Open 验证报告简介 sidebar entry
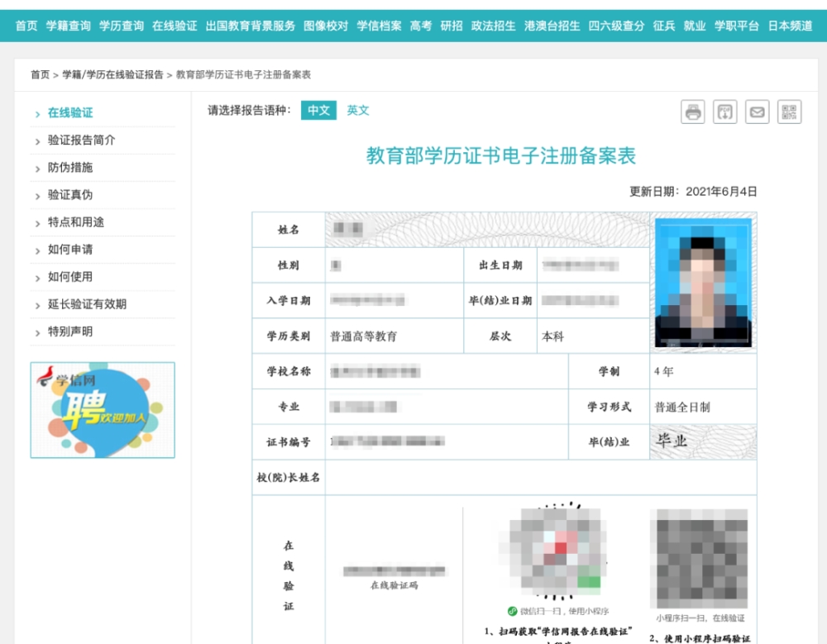 click(81, 140)
